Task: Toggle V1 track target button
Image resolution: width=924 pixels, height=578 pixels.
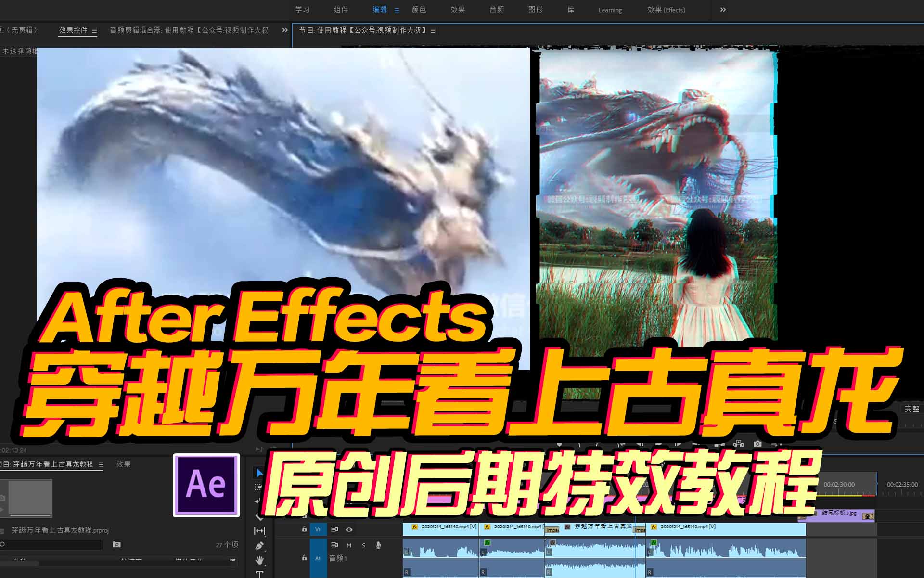Action: (318, 529)
